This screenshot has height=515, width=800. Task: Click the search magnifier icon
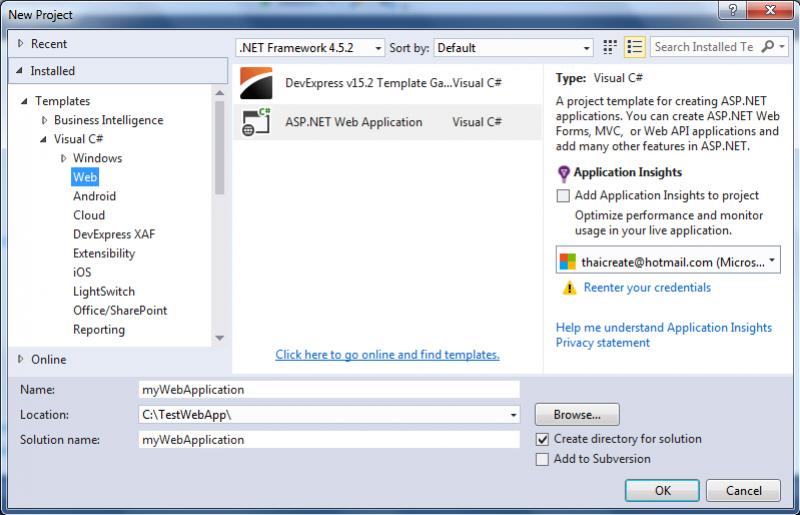tap(767, 47)
